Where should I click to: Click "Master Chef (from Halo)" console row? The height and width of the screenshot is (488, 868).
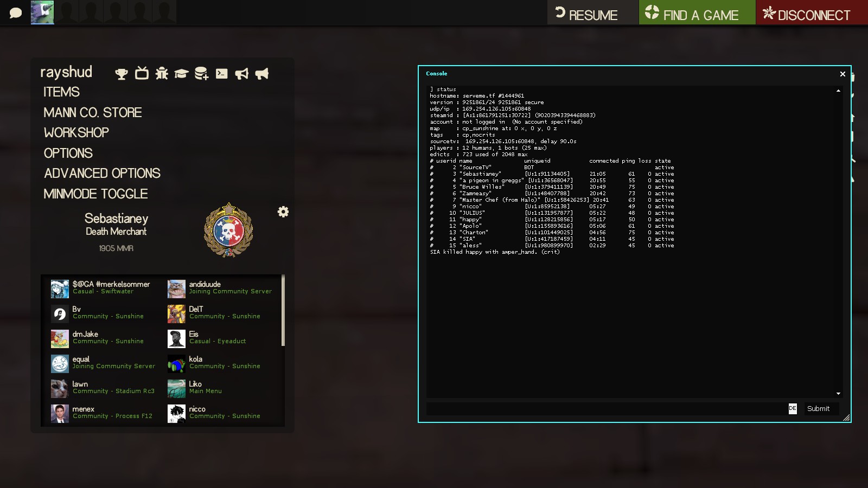(x=552, y=200)
